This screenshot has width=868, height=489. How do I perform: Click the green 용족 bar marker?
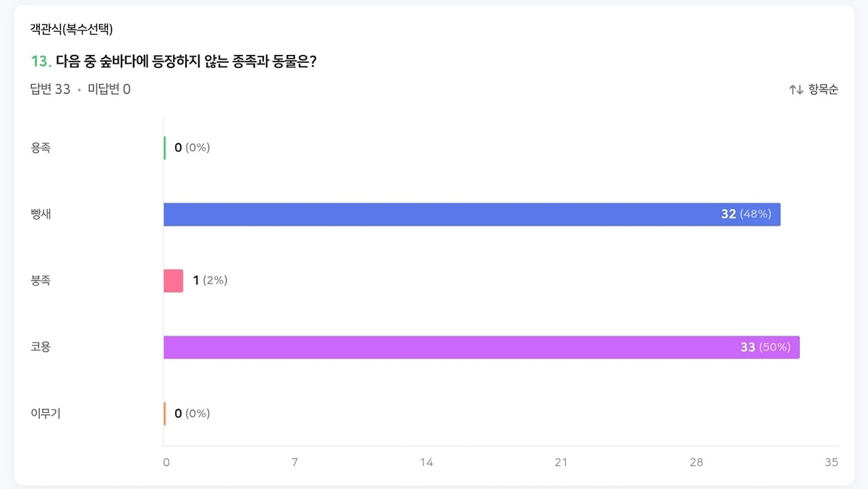pos(165,148)
